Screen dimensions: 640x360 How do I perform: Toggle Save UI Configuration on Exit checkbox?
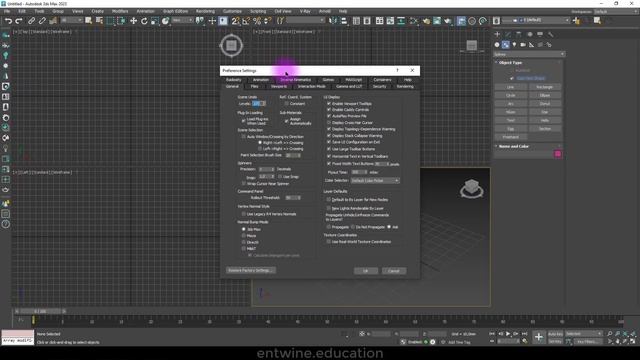click(329, 142)
